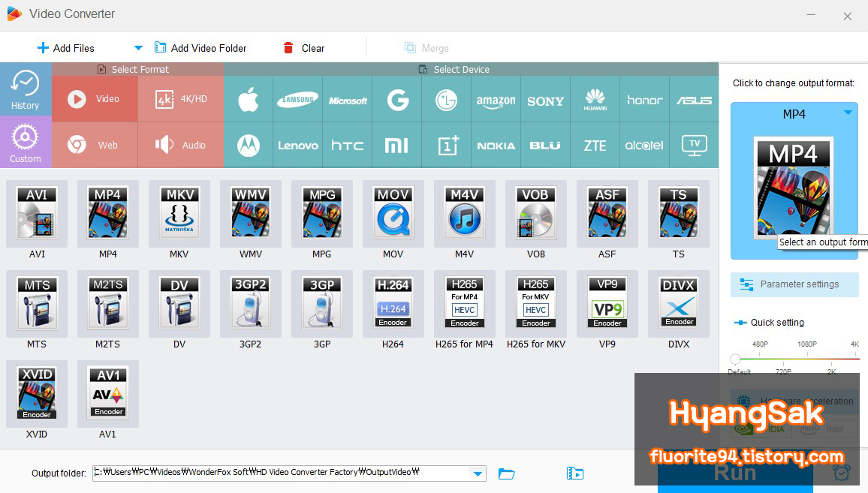Choose the MPG format
The width and height of the screenshot is (868, 493).
pyautogui.click(x=322, y=214)
